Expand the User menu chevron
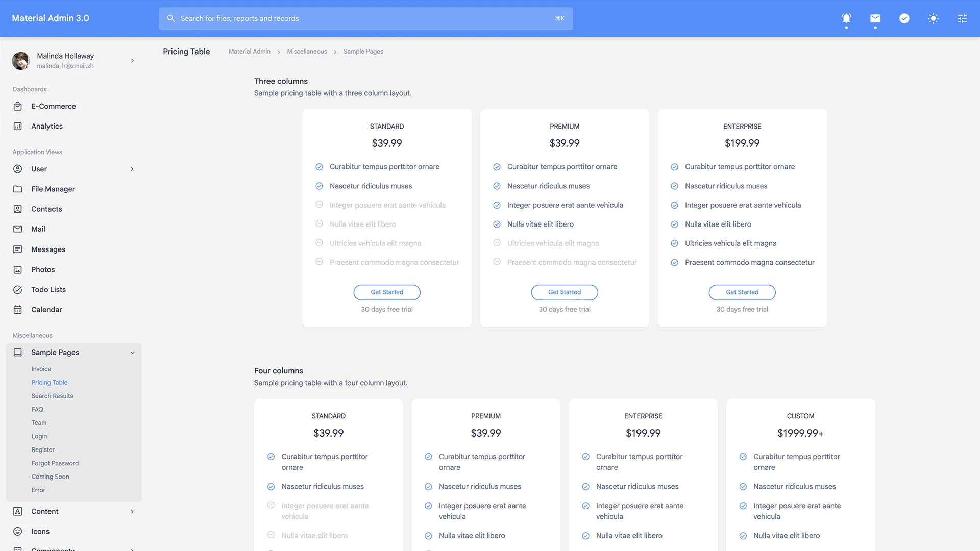This screenshot has height=551, width=980. click(x=132, y=169)
